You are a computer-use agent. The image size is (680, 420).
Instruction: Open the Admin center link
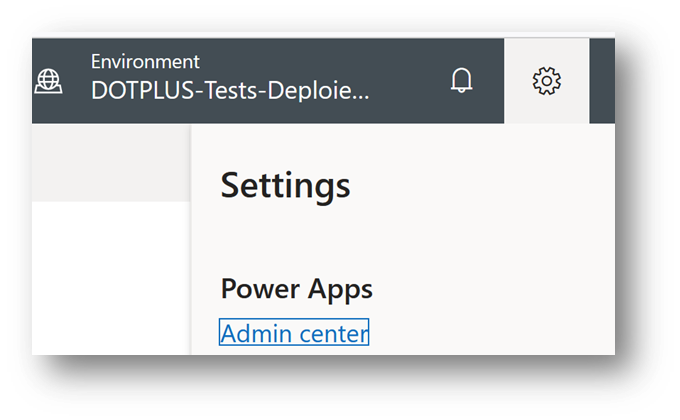click(x=294, y=333)
